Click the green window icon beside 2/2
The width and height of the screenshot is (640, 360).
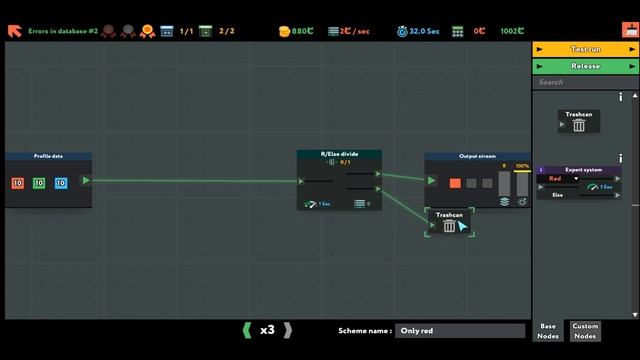click(x=205, y=31)
